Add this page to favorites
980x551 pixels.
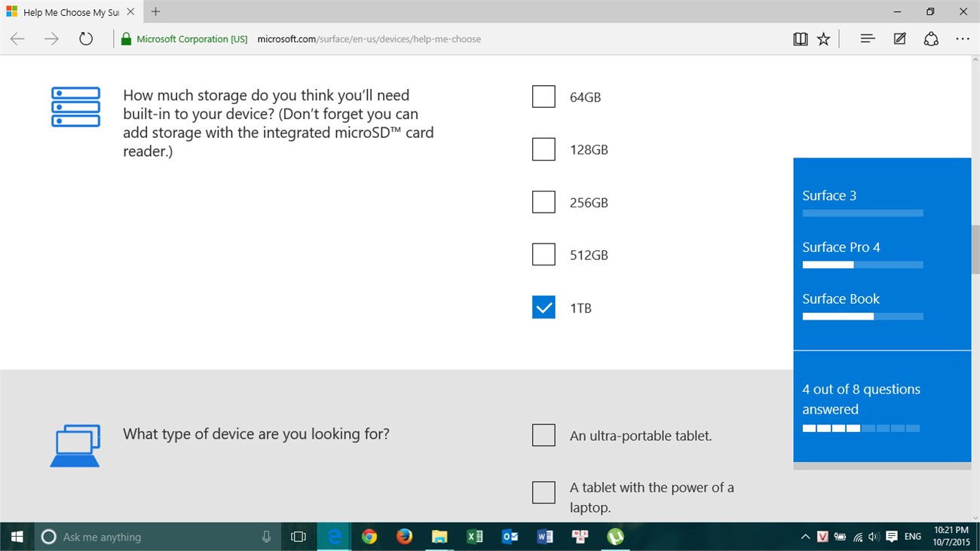coord(823,38)
